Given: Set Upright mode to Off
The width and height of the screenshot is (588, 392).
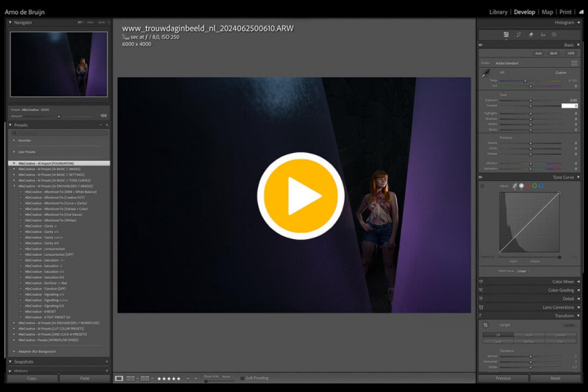Looking at the screenshot, I should point(498,335).
